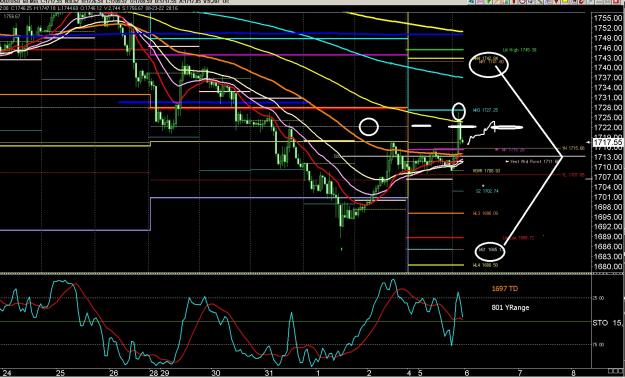Click the 1710.00 price axis label
The width and height of the screenshot is (625, 378).
pyautogui.click(x=608, y=167)
